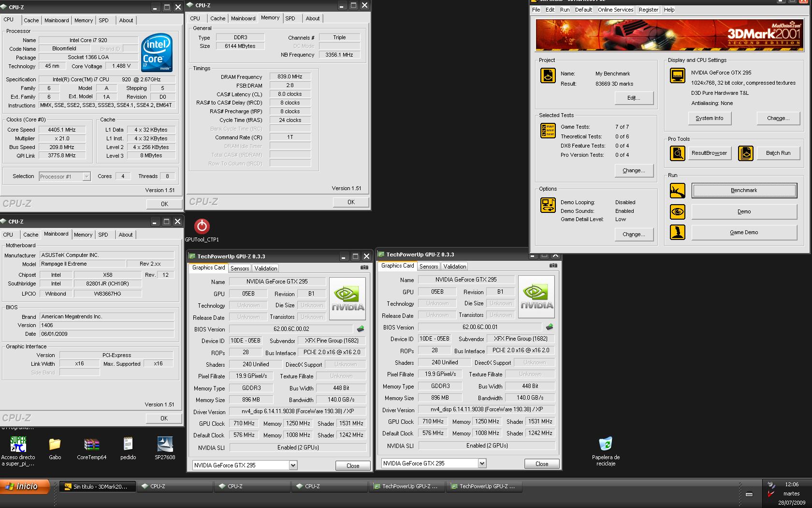Viewport: 812px width, 508px height.
Task: Click Core Speed value 4405.1 MHz
Action: click(x=62, y=130)
